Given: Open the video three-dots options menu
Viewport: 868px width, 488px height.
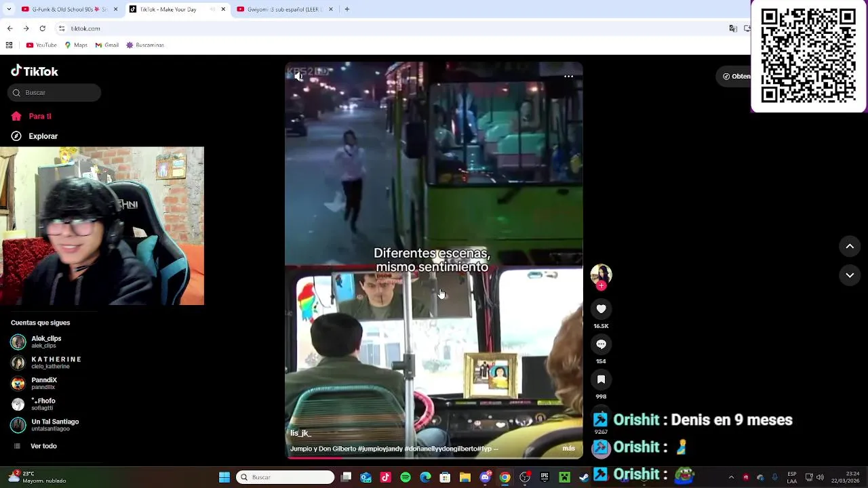Looking at the screenshot, I should [568, 77].
